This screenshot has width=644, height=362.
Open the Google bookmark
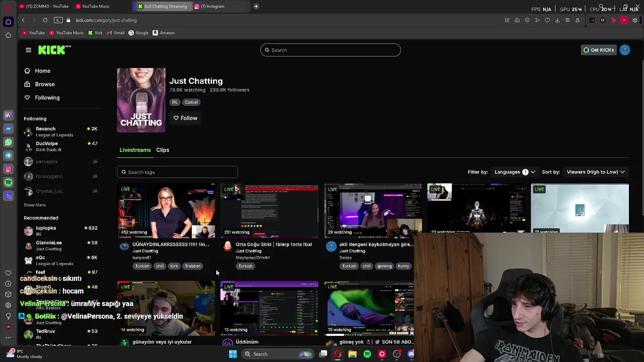click(x=138, y=33)
